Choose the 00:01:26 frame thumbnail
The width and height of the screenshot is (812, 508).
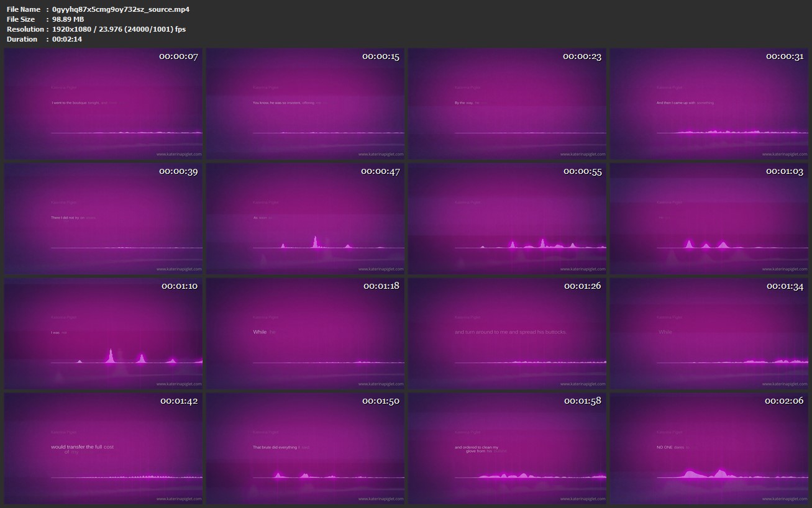507,333
